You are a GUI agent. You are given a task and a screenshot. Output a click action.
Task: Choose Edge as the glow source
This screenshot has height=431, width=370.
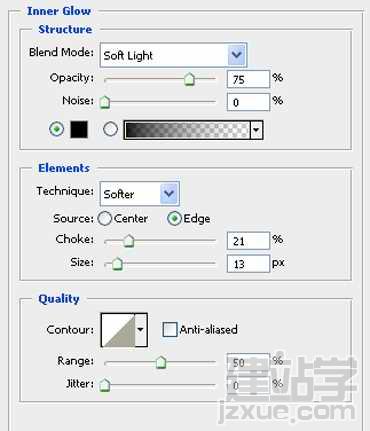point(174,219)
